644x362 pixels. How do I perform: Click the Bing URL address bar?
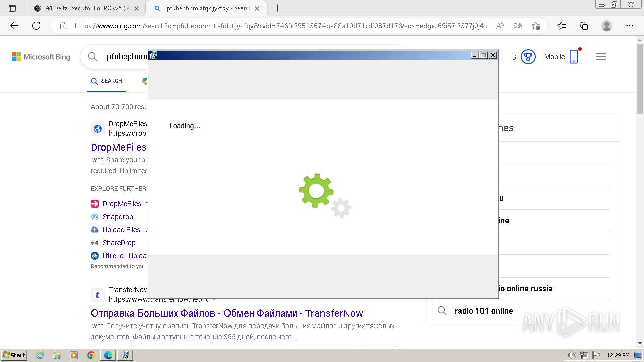click(x=281, y=26)
